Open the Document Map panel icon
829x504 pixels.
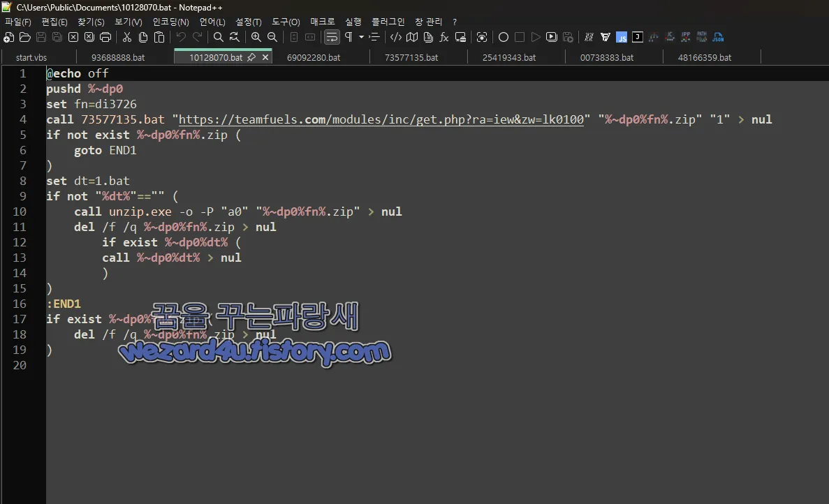pos(412,37)
